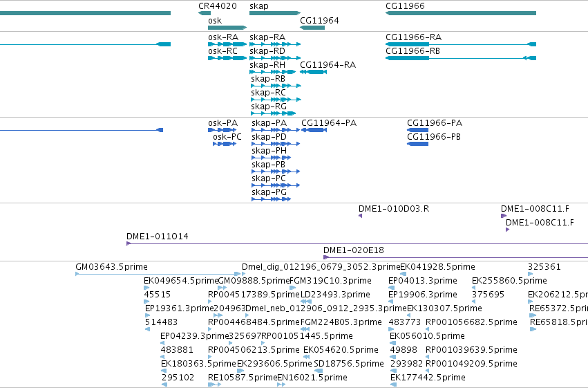The image size is (588, 388).
Task: Click the EK180363.5prime EST label
Action: click(x=198, y=364)
